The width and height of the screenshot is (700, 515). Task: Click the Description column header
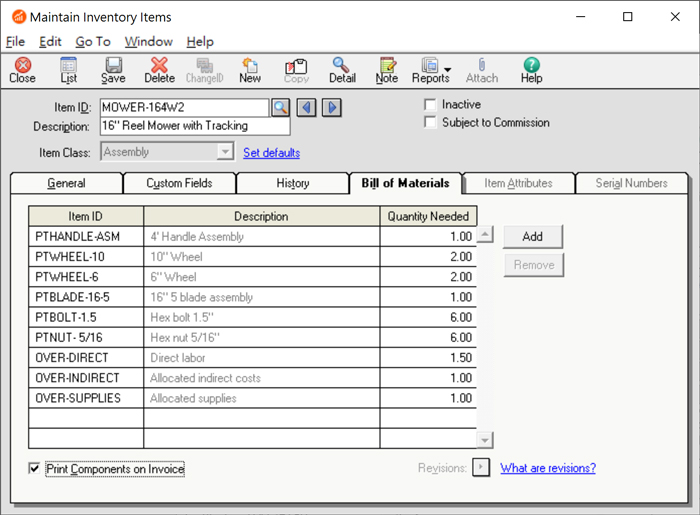point(262,216)
